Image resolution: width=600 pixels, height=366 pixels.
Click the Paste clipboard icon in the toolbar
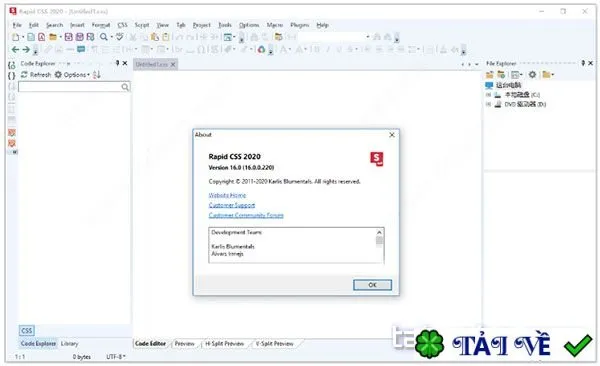155,37
